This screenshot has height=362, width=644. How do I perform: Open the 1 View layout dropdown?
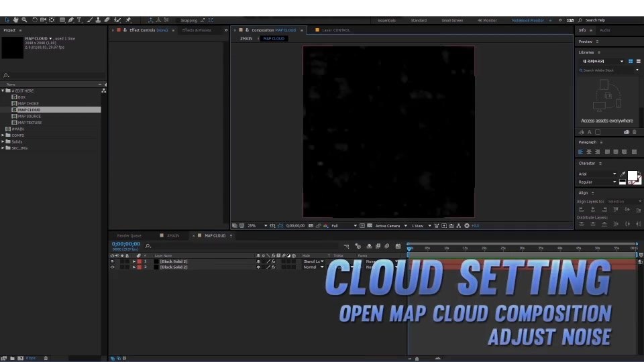tap(421, 226)
